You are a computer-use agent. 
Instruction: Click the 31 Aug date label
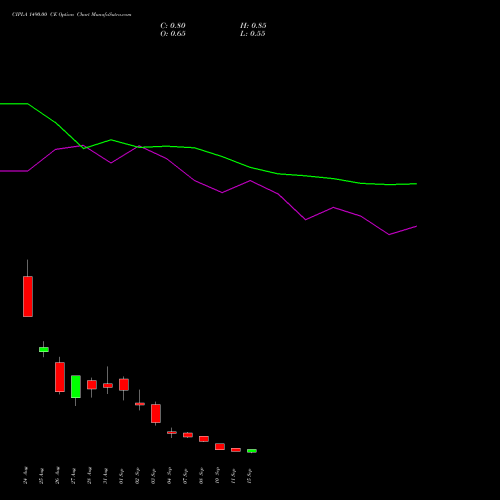click(106, 476)
